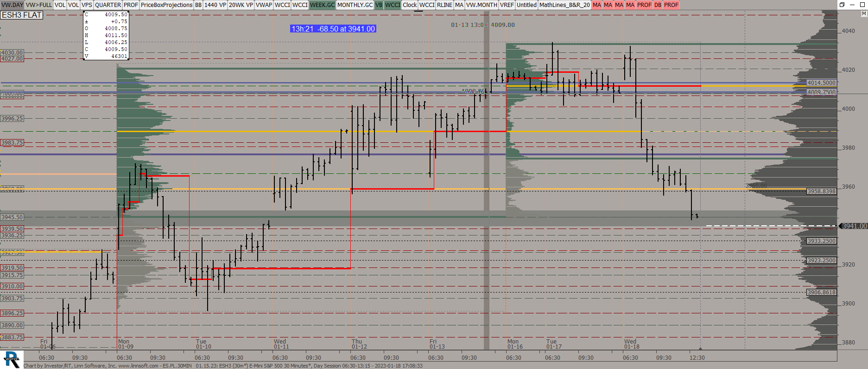This screenshot has height=369, width=868.
Task: Click the 3896.25 price label
Action: (12, 313)
